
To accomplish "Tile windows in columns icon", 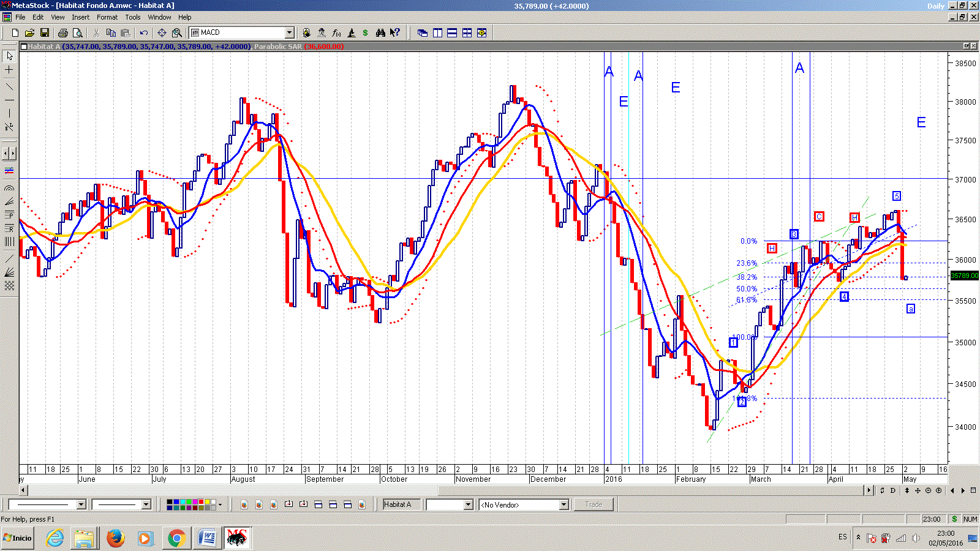I will coord(437,32).
